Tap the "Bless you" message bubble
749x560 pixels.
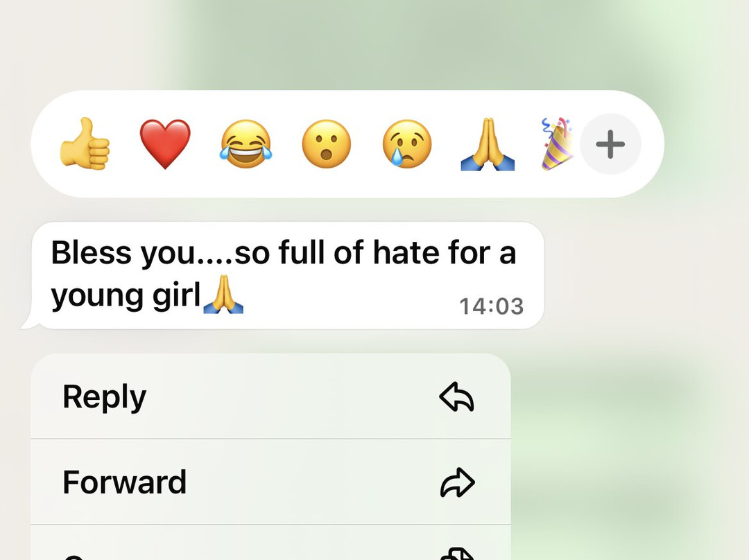tap(288, 275)
